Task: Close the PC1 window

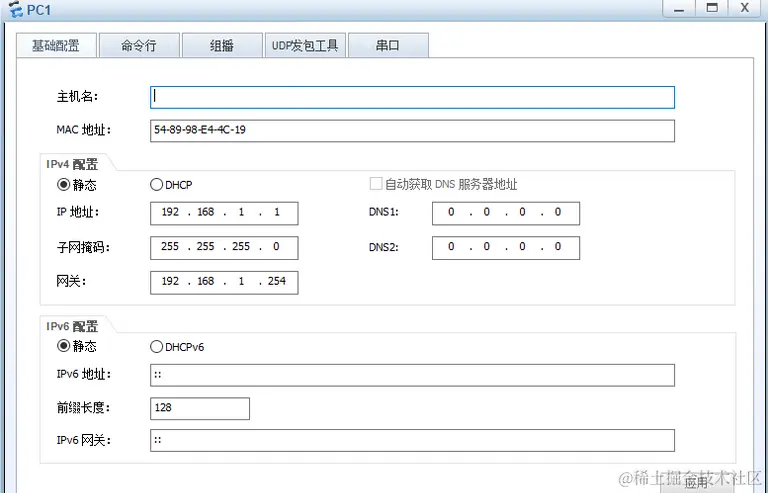Action: (744, 8)
